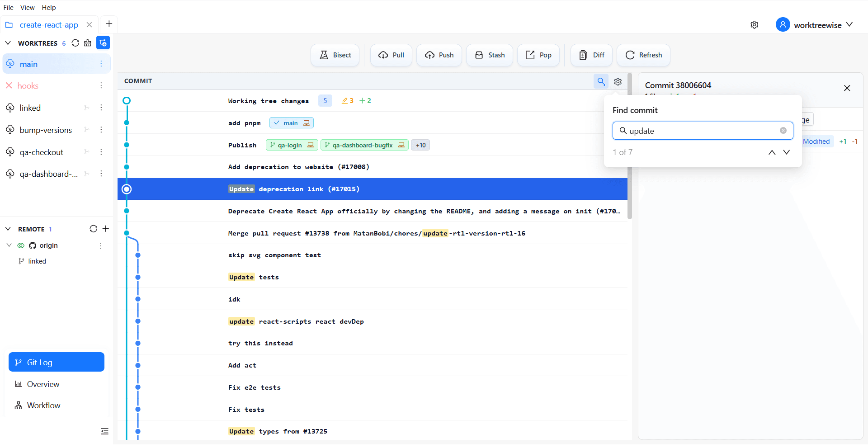Screen dimensions: 868x448
Task: Toggle visibility of origin remote
Action: 21,245
